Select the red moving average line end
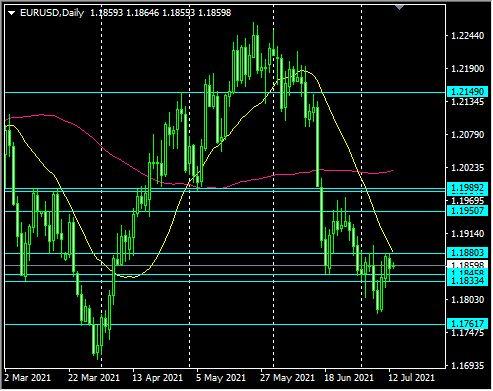Viewport: 493px width, 391px height. [393, 171]
